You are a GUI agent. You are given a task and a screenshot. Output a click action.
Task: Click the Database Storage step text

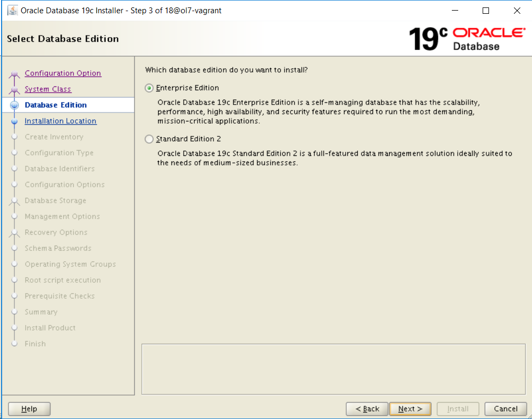(x=55, y=200)
